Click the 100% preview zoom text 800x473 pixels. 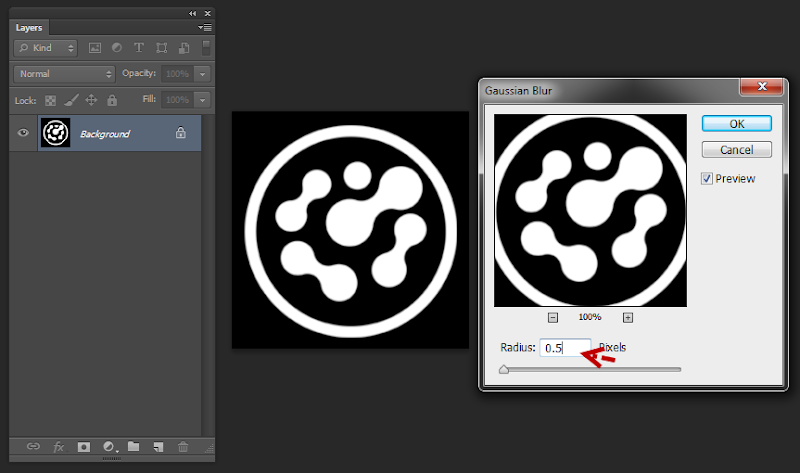click(x=590, y=317)
